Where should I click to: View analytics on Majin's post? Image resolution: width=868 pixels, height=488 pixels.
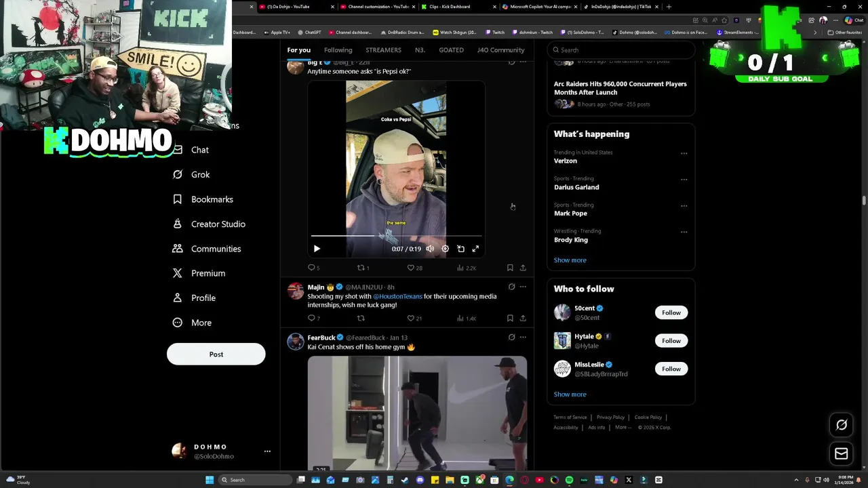coord(467,318)
